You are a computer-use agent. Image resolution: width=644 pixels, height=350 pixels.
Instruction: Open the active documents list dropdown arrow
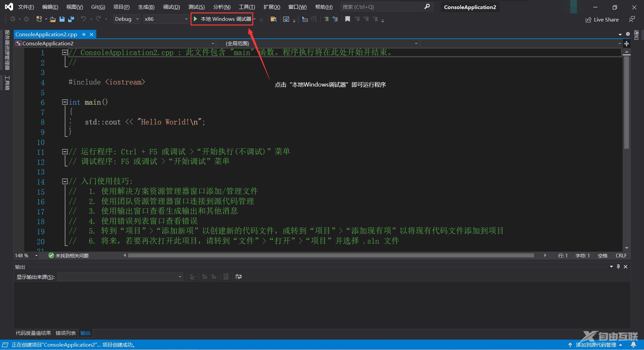(x=620, y=35)
